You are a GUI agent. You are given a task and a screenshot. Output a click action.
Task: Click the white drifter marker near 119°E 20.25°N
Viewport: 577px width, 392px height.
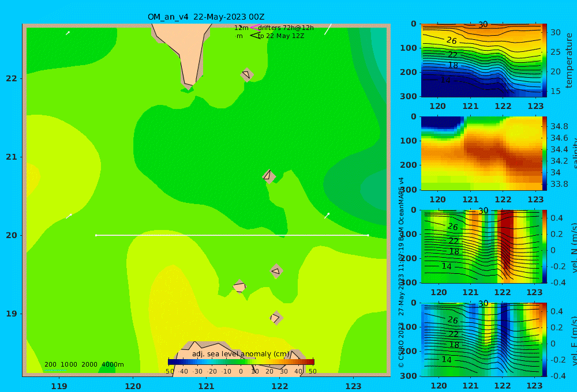pos(69,216)
